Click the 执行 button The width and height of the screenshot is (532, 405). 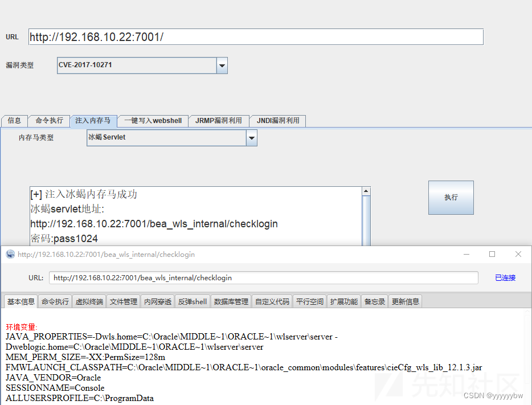[x=451, y=198]
